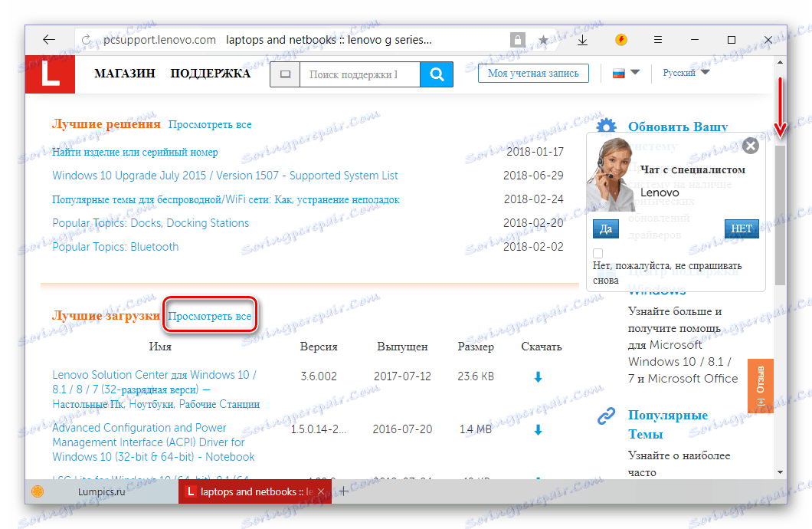Click the orange tab-bar icon beside Lumpics.ru
This screenshot has width=812, height=529.
click(x=38, y=491)
